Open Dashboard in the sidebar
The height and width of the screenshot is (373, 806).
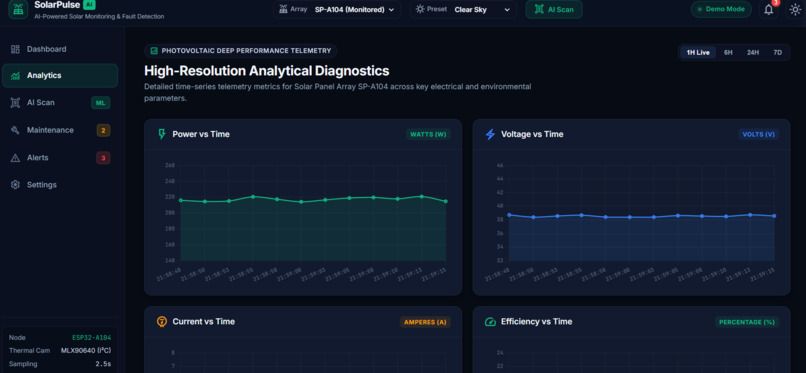tap(60, 49)
